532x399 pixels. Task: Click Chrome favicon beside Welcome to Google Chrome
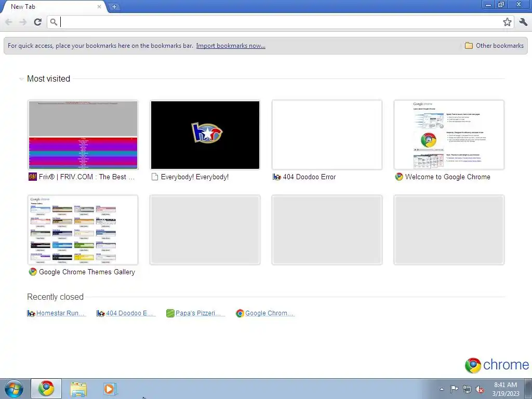[399, 177]
